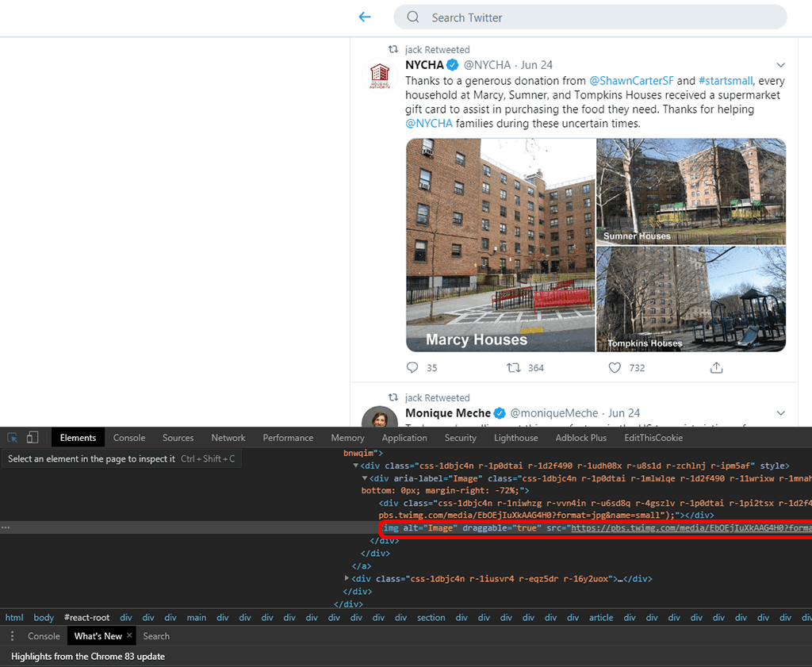Expand the div with class r-1iusvr4

coord(347,578)
